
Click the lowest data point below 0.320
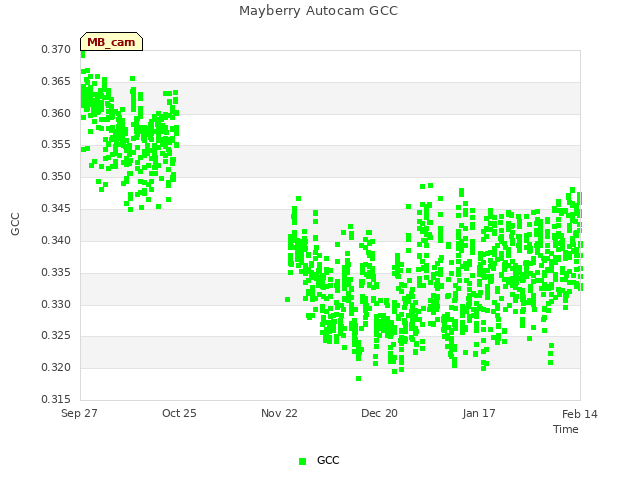click(x=358, y=379)
